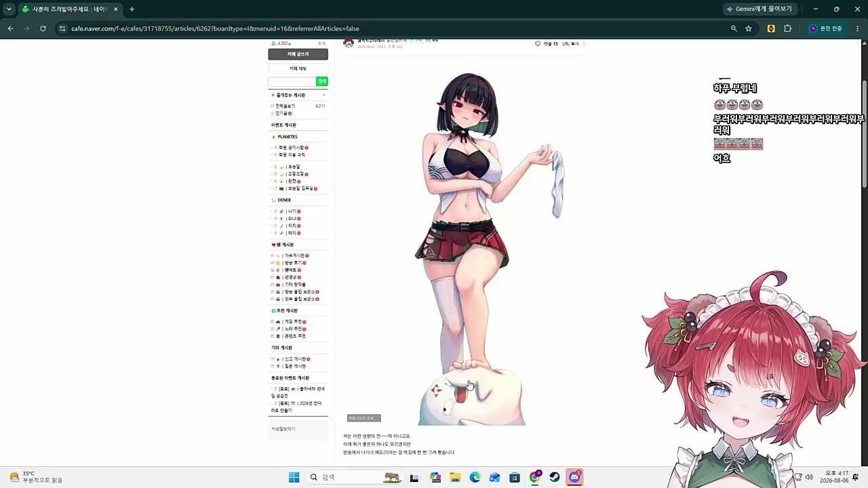Click the post author's profile avatar
Image resolution: width=868 pixels, height=488 pixels.
coord(349,43)
